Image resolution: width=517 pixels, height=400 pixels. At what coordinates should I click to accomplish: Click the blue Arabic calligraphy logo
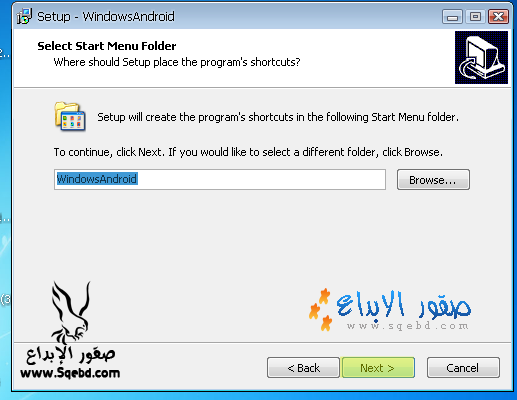point(404,304)
